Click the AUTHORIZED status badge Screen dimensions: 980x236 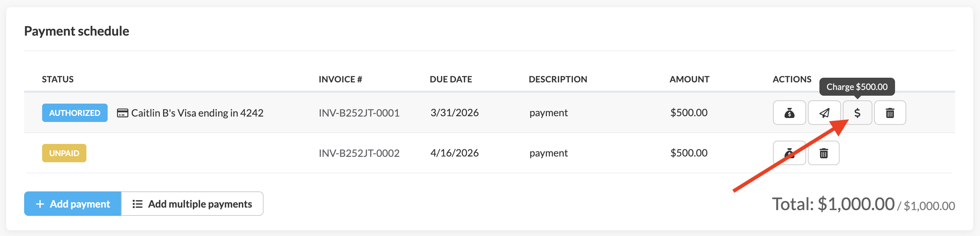75,113
